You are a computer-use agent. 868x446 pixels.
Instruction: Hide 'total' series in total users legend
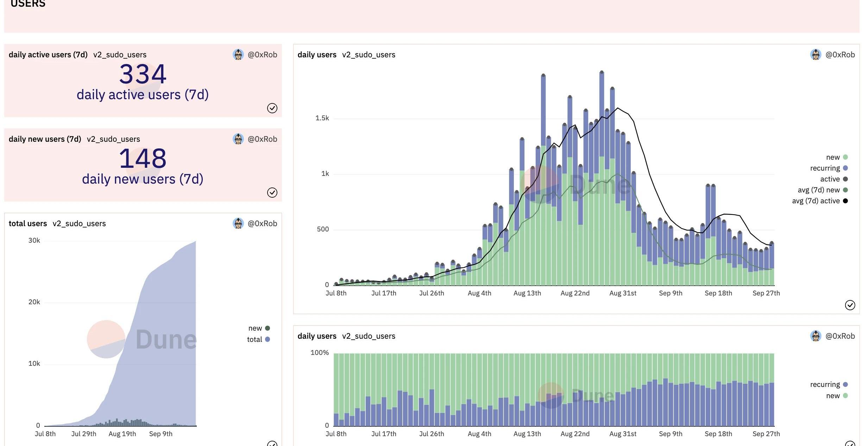tap(254, 339)
